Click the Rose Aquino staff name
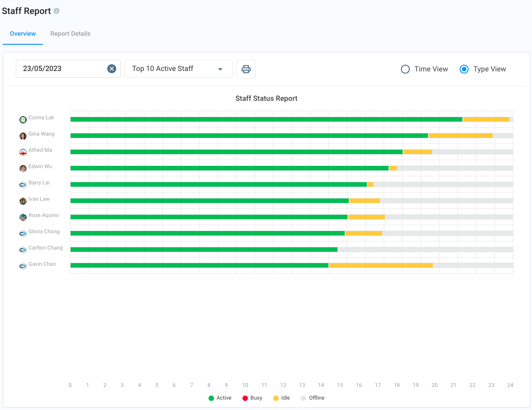532x410 pixels. [x=43, y=215]
